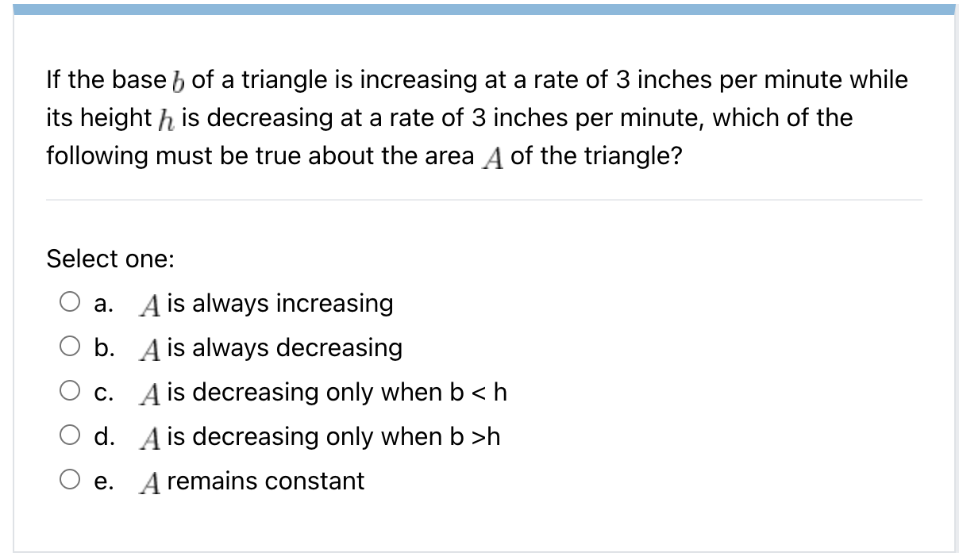This screenshot has width=959, height=560.
Task: Click the label text of option a
Action: [266, 303]
